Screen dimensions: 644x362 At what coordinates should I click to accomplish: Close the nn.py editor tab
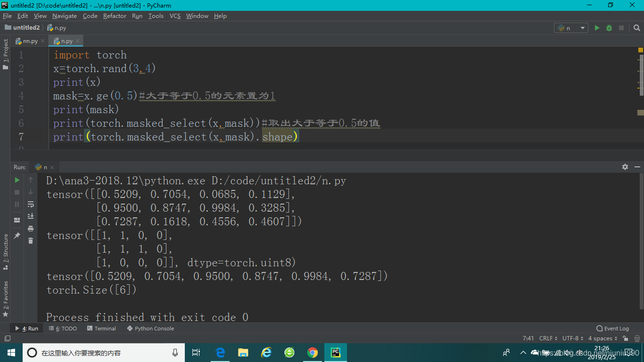[42, 41]
